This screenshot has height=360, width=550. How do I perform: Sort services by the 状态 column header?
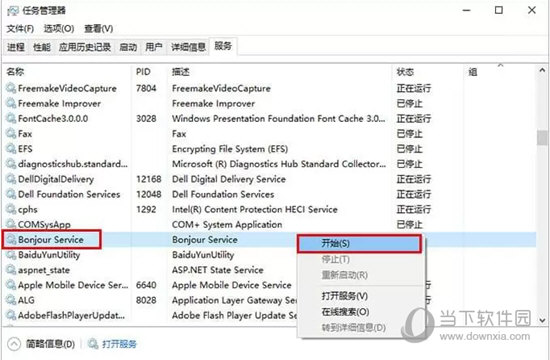coord(405,72)
